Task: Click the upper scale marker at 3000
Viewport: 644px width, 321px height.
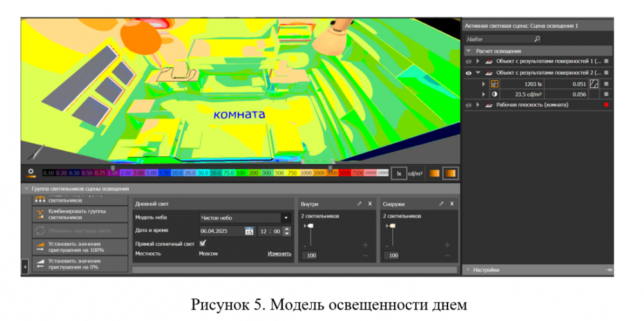Action: tap(330, 169)
